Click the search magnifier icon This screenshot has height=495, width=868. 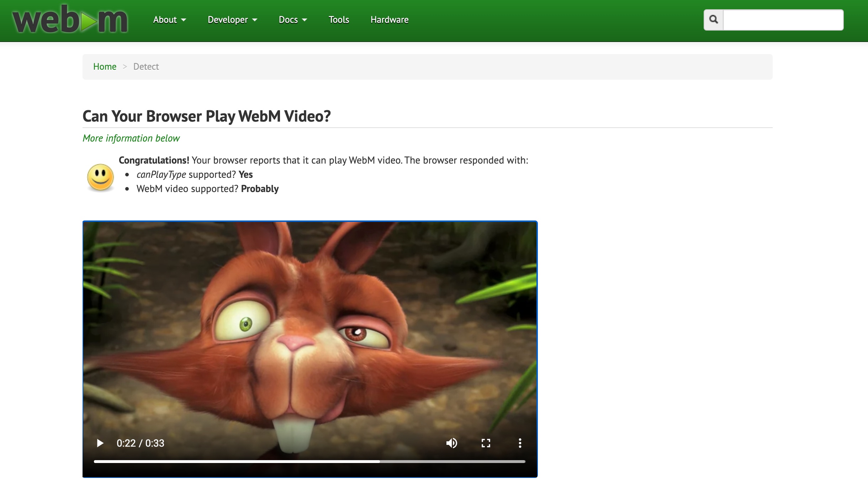pyautogui.click(x=713, y=20)
